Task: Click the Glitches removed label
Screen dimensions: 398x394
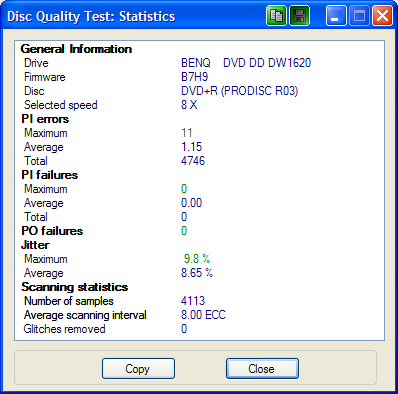Action: click(65, 329)
